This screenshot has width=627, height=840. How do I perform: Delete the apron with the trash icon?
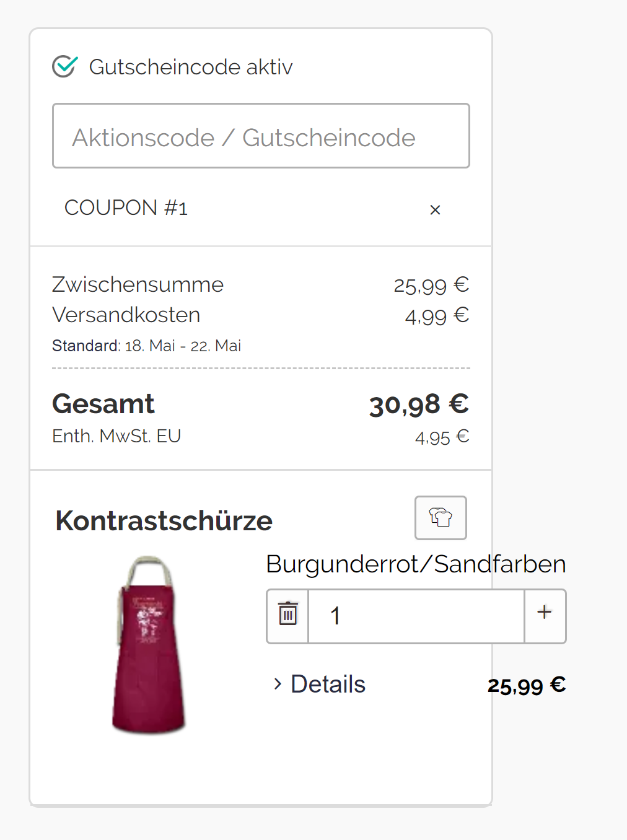point(287,615)
